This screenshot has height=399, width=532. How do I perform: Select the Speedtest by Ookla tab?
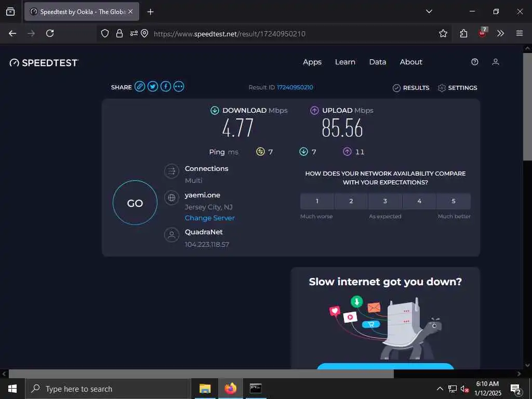pos(82,11)
